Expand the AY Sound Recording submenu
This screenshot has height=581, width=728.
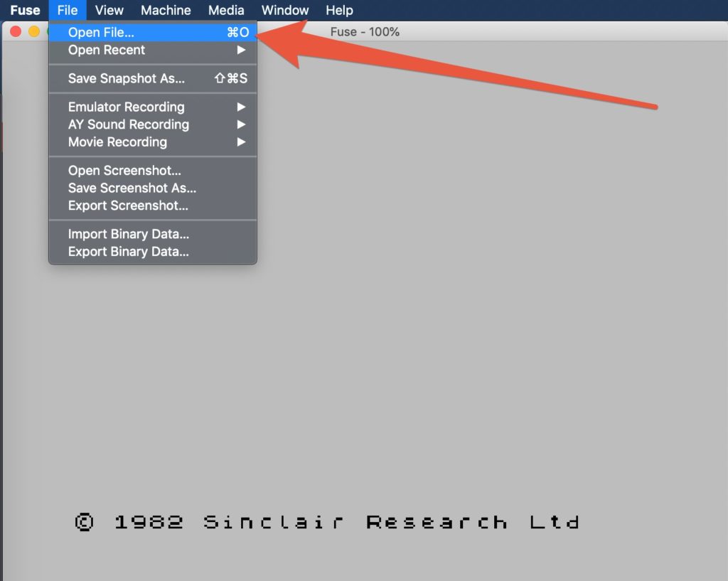tap(153, 124)
